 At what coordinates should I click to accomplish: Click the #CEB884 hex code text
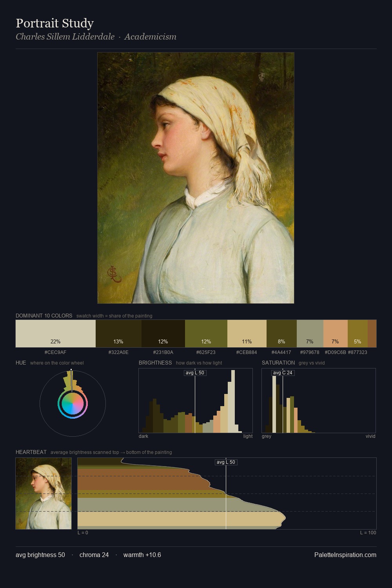click(247, 352)
